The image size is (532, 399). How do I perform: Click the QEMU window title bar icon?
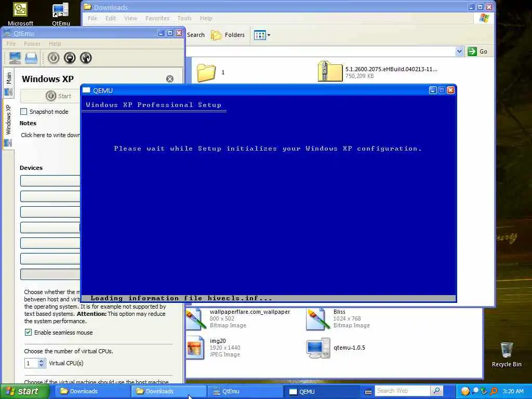pyautogui.click(x=87, y=90)
